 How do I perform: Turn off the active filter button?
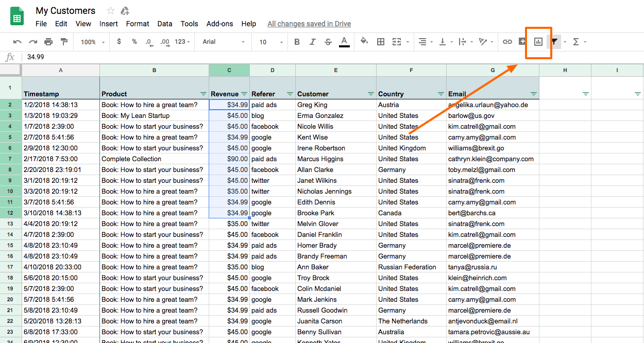tap(554, 42)
